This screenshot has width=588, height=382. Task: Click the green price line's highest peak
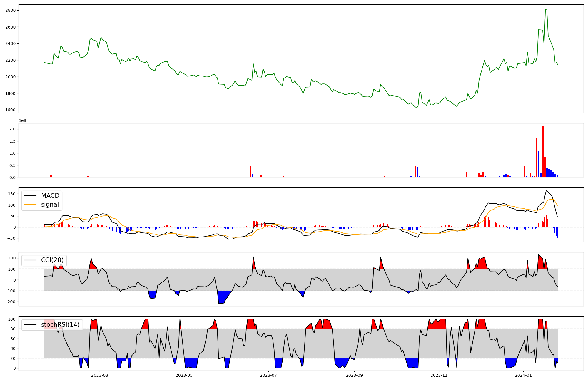tap(546, 10)
